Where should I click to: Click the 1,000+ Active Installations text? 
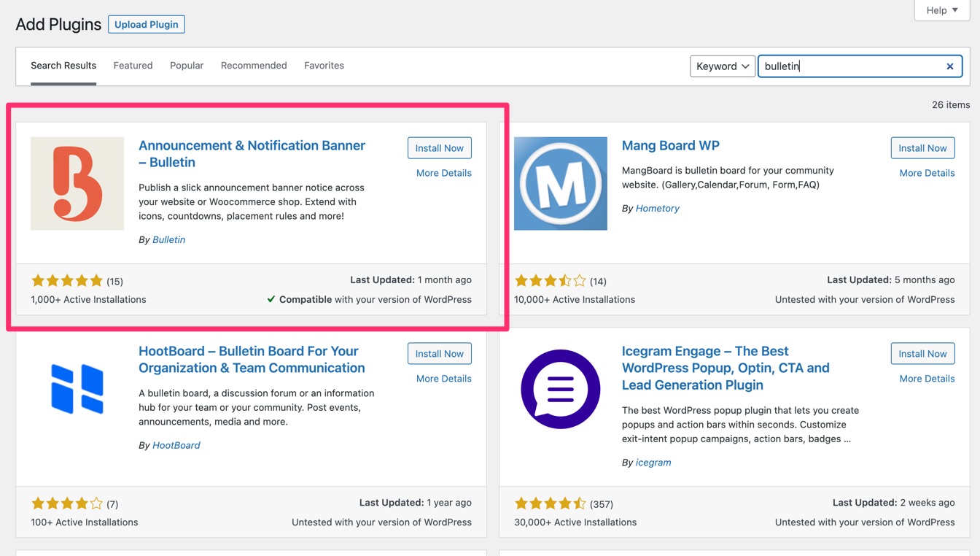tap(88, 299)
